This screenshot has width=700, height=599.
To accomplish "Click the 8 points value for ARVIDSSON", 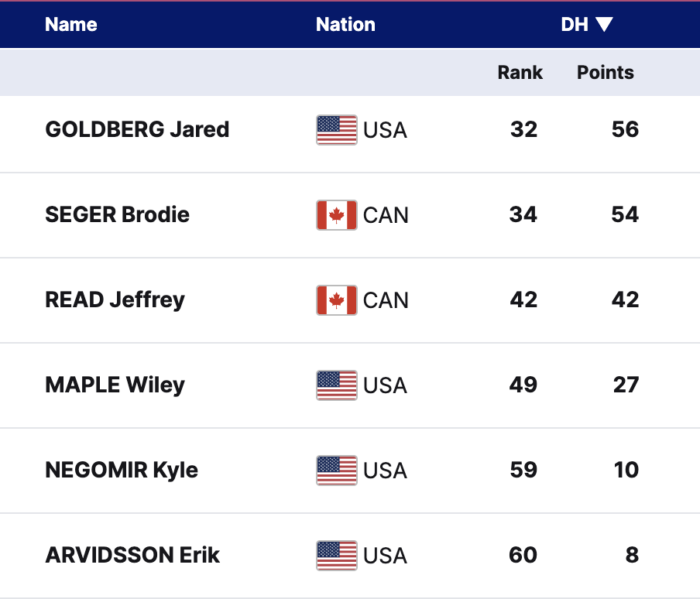I will point(632,555).
